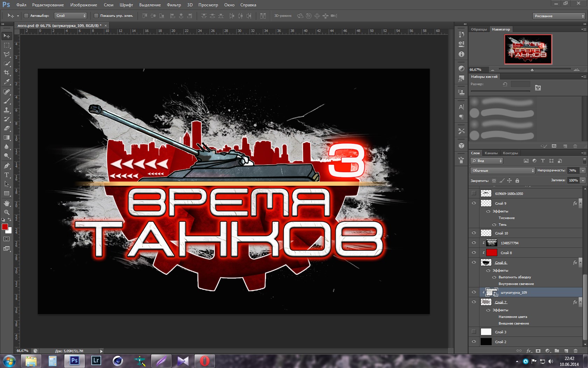
Task: Switch to the Контуры tab
Action: tap(510, 153)
